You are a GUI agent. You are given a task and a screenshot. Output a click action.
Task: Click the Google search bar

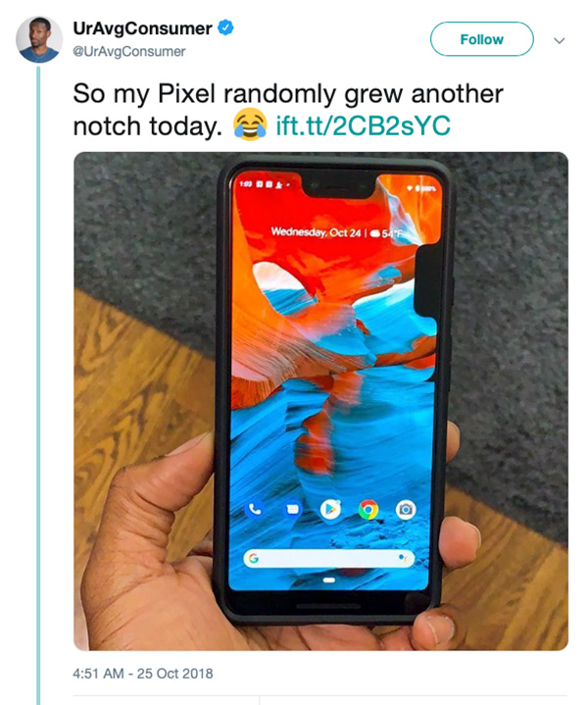pos(328,558)
